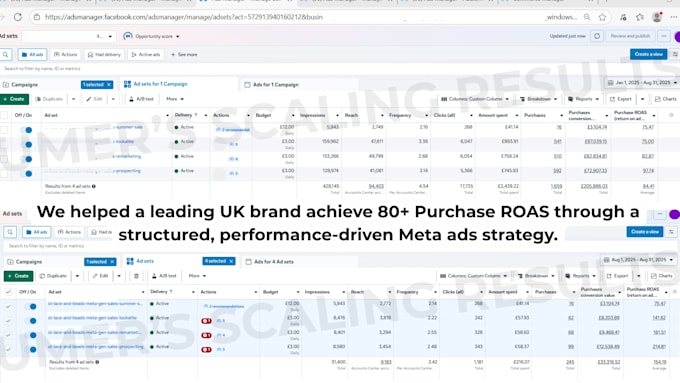Uncheck the lower remarketing row checkbox
This screenshot has height=383, width=680.
pos(8,335)
